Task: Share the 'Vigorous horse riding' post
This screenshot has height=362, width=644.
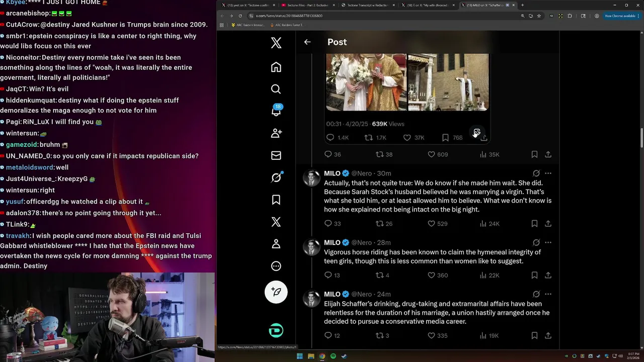Action: [x=548, y=275]
